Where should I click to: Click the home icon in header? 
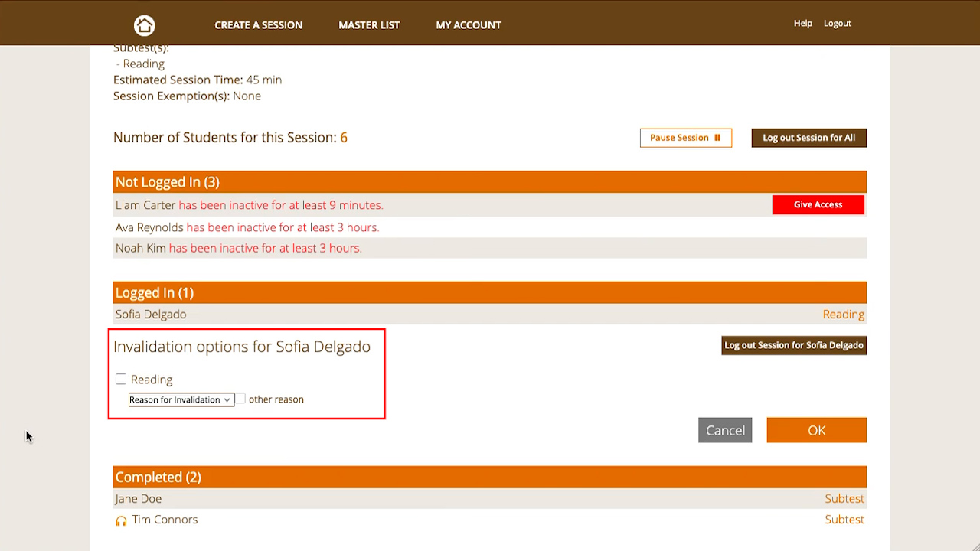point(144,25)
